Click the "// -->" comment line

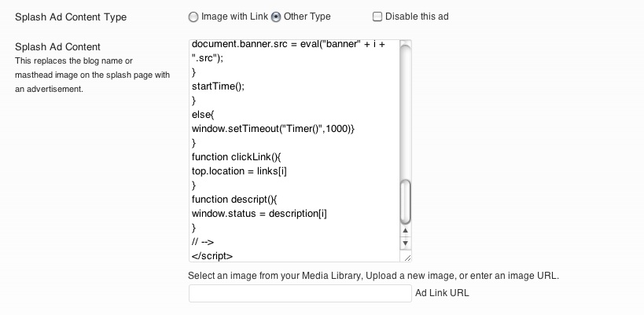tap(203, 242)
